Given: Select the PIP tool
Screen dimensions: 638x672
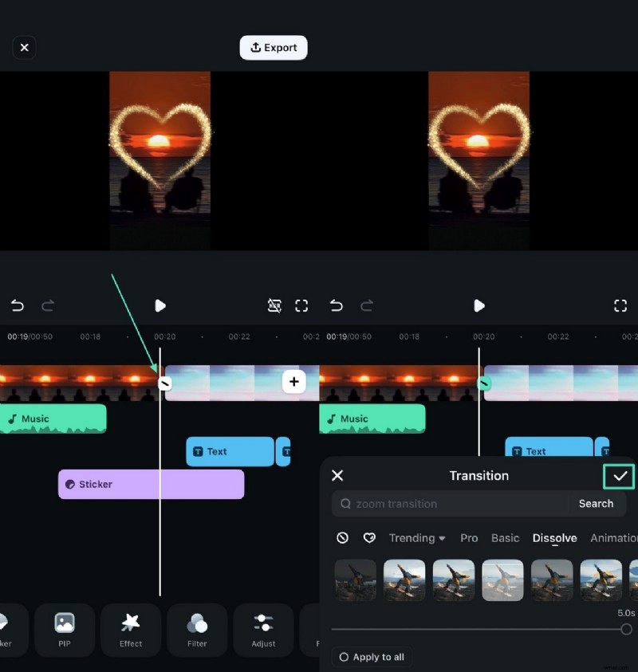Looking at the screenshot, I should (x=65, y=630).
